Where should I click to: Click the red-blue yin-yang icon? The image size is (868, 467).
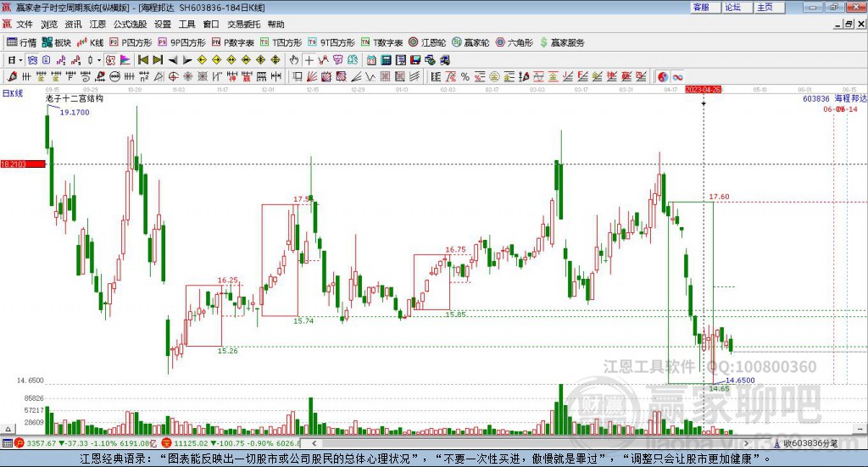[x=663, y=77]
